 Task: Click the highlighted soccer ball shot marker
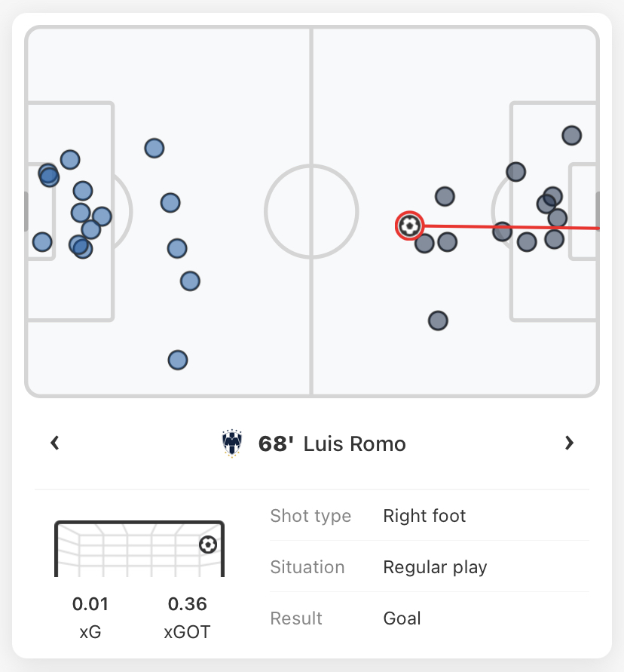click(x=409, y=226)
